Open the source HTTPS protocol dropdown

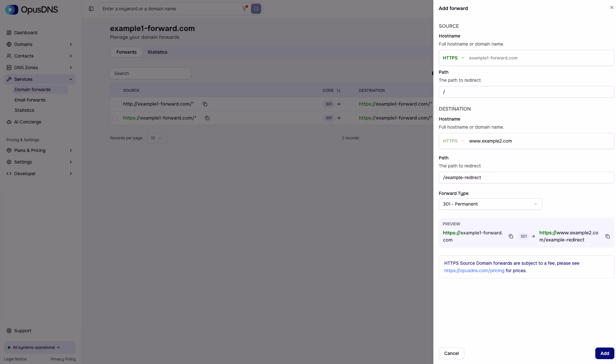pyautogui.click(x=453, y=58)
